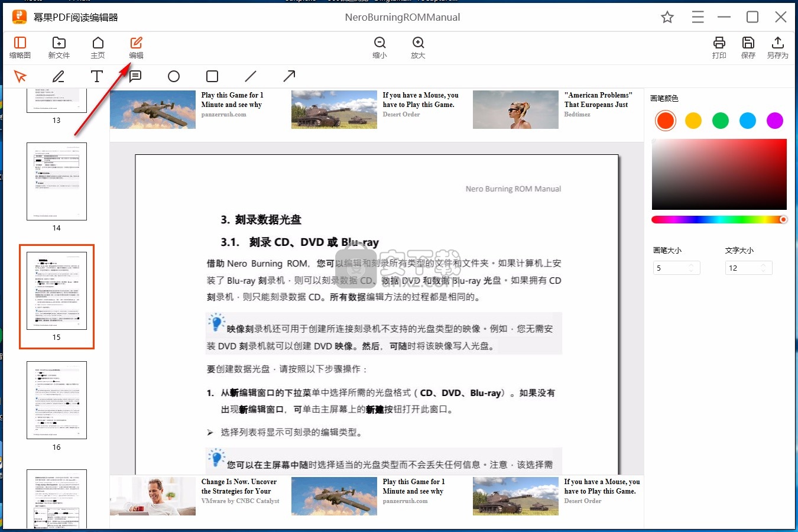Click the font size (文字大小) input field
Screen dimensions: 798x532
[749, 268]
